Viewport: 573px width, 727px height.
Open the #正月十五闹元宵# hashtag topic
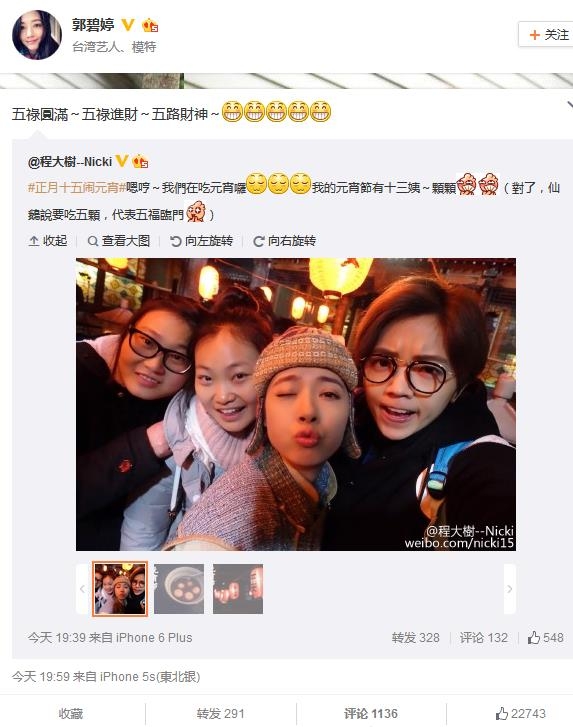point(77,188)
